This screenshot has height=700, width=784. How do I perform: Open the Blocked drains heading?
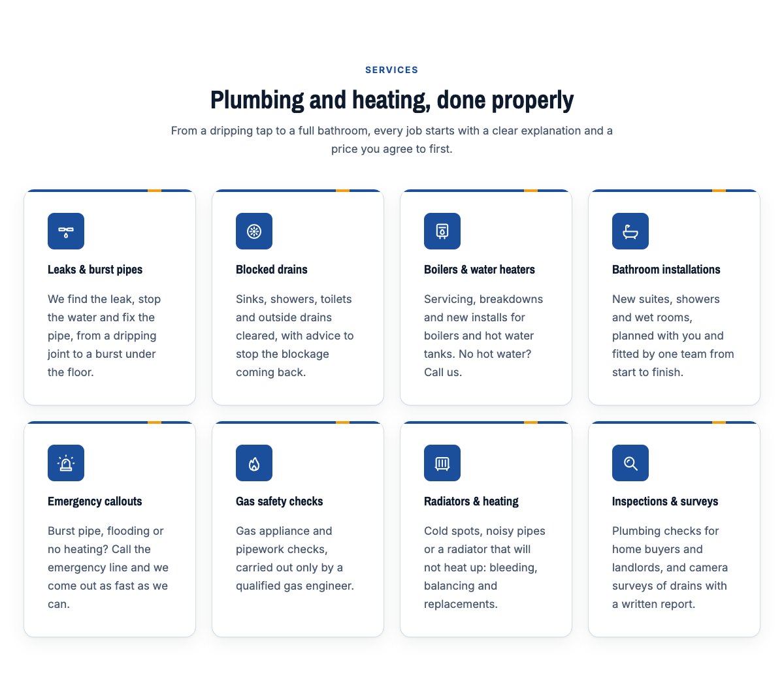(272, 270)
